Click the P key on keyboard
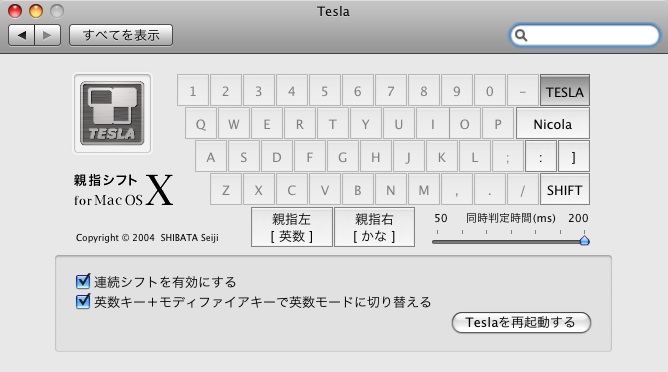This screenshot has width=668, height=372. [x=498, y=124]
